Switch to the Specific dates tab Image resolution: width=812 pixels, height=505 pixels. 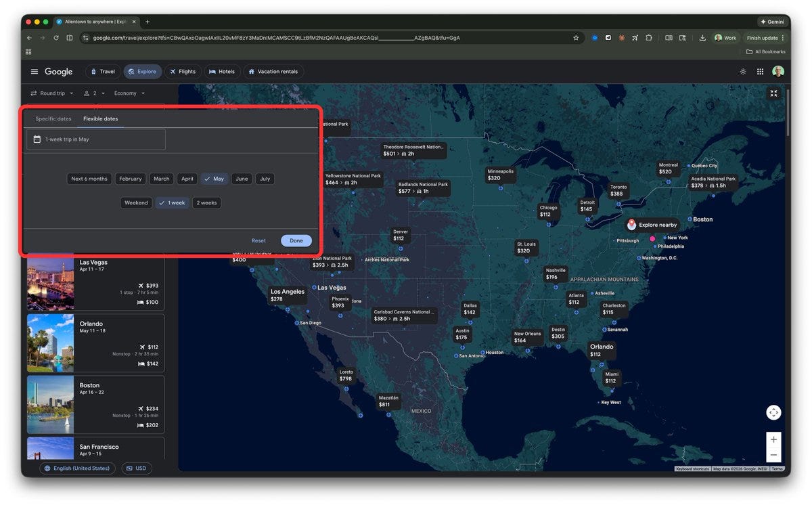53,119
